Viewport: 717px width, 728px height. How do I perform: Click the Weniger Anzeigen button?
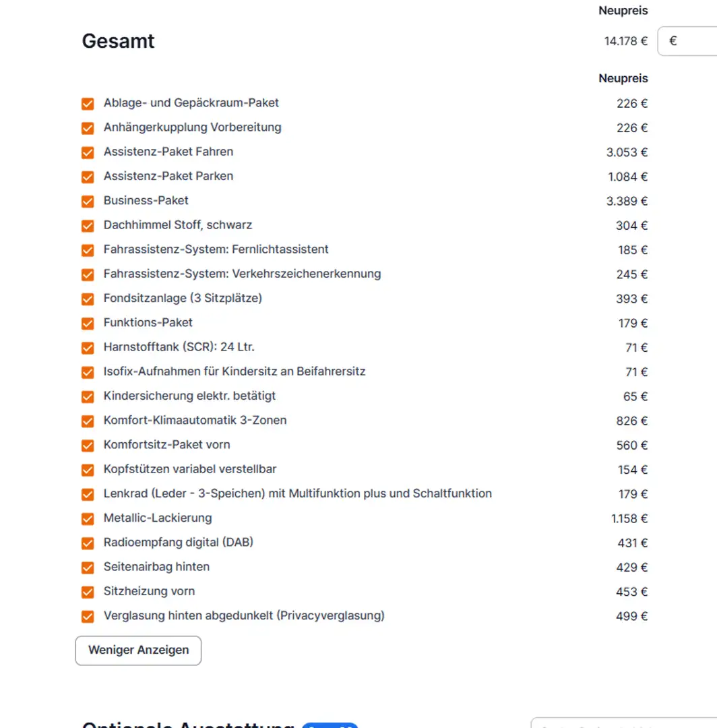tap(138, 650)
